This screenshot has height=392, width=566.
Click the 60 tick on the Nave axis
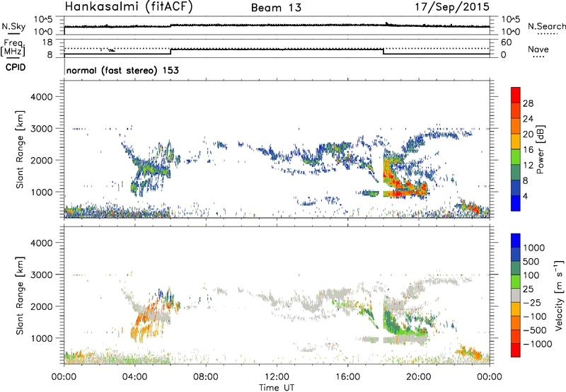coord(507,42)
